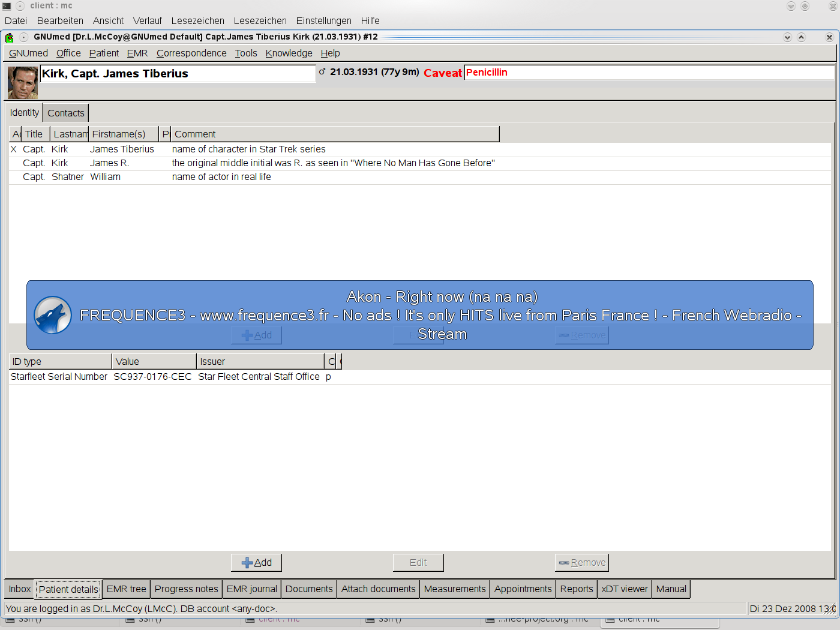Screen dimensions: 840x630
Task: Open the Attach documents tab
Action: (x=379, y=589)
